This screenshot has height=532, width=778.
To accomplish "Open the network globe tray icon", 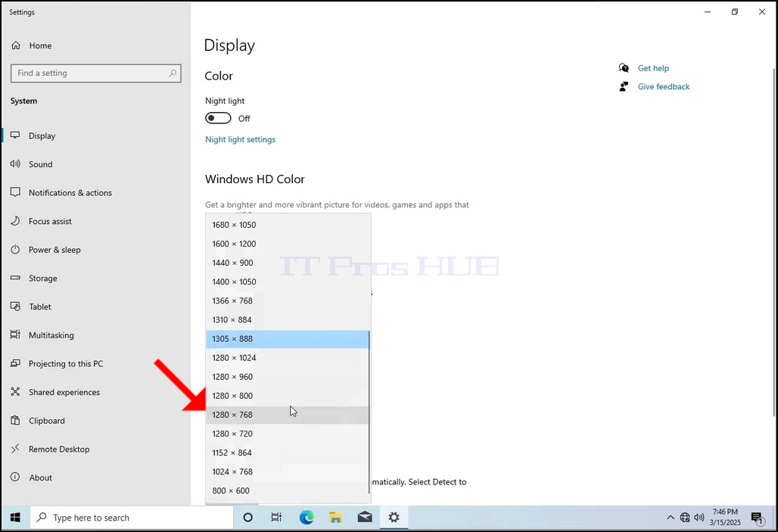I will pyautogui.click(x=685, y=518).
